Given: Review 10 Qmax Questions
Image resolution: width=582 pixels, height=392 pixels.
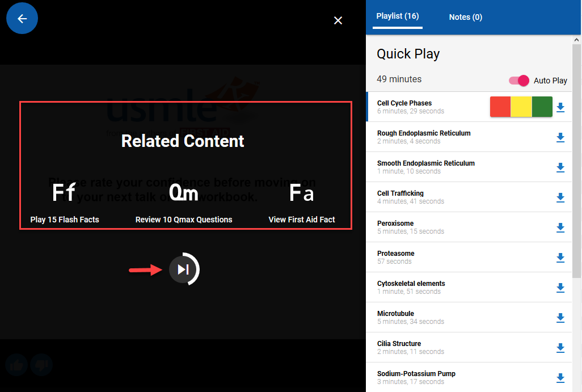Looking at the screenshot, I should coord(184,203).
